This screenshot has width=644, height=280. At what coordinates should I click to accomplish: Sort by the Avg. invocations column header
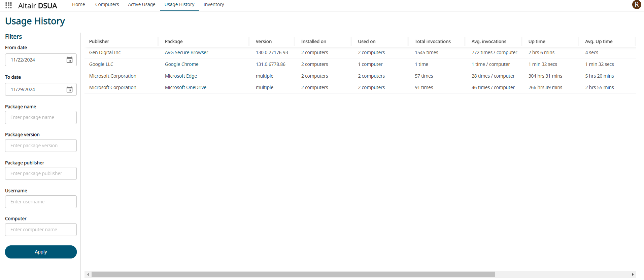tap(489, 42)
